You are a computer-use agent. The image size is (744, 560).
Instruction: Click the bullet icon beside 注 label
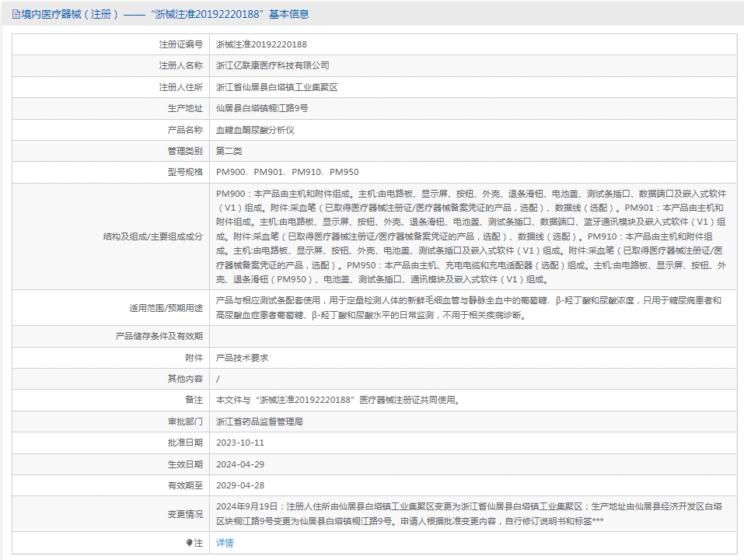click(190, 542)
